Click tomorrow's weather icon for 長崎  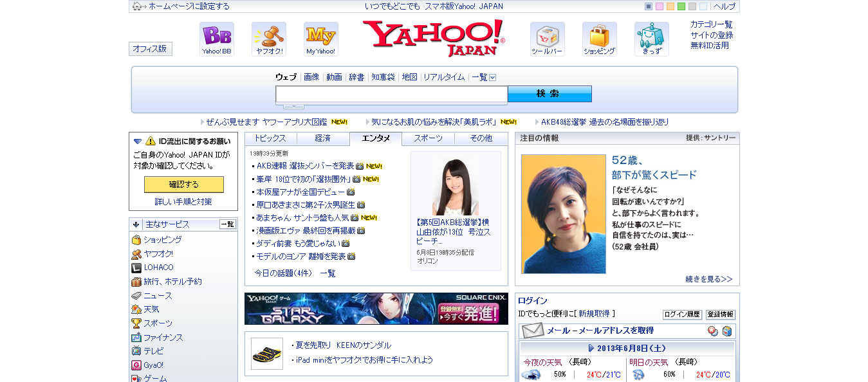tap(638, 375)
